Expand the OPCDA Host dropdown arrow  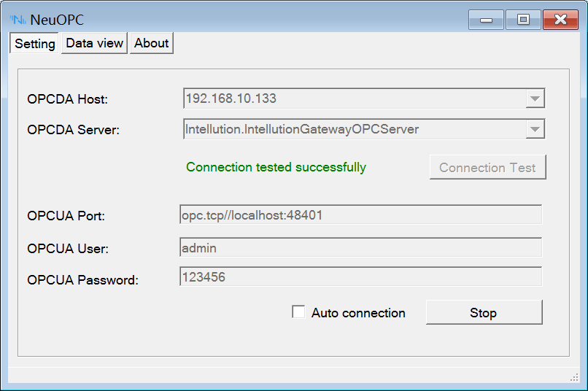535,98
